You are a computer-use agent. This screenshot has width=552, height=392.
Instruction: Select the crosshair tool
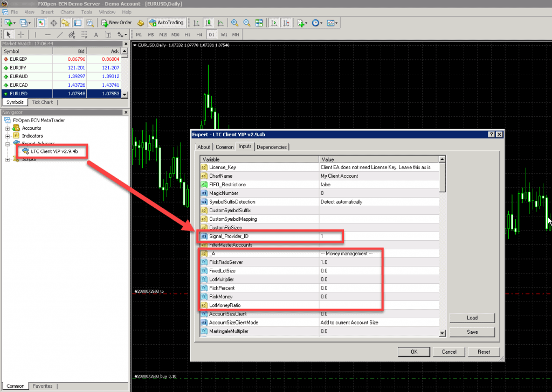click(21, 34)
